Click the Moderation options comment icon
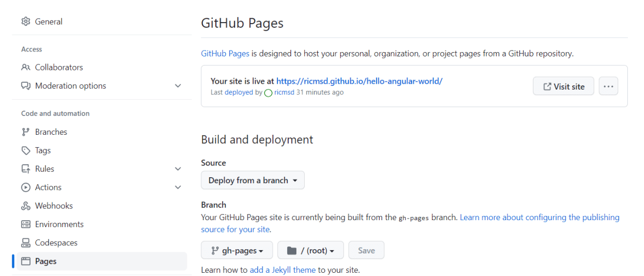 tap(26, 86)
